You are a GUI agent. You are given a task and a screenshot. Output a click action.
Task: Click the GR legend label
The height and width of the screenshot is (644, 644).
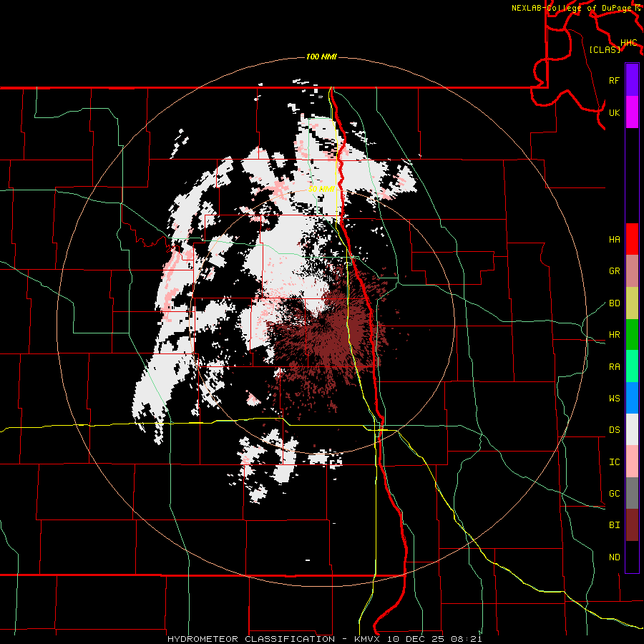coord(614,270)
